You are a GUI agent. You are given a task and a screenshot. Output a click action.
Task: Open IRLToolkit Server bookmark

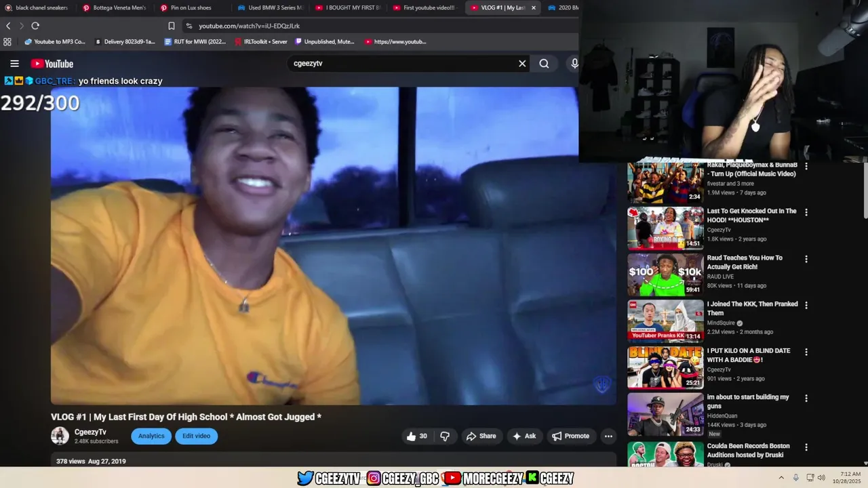[261, 41]
